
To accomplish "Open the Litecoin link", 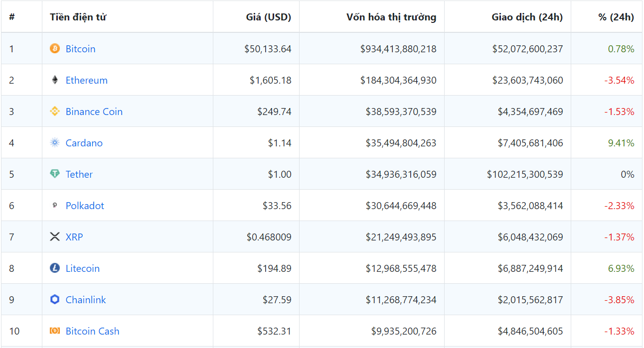I will (83, 268).
